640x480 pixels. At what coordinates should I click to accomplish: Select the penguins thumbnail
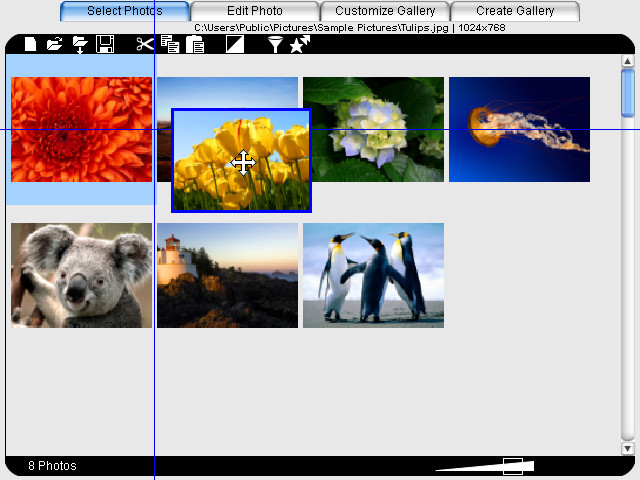[373, 276]
